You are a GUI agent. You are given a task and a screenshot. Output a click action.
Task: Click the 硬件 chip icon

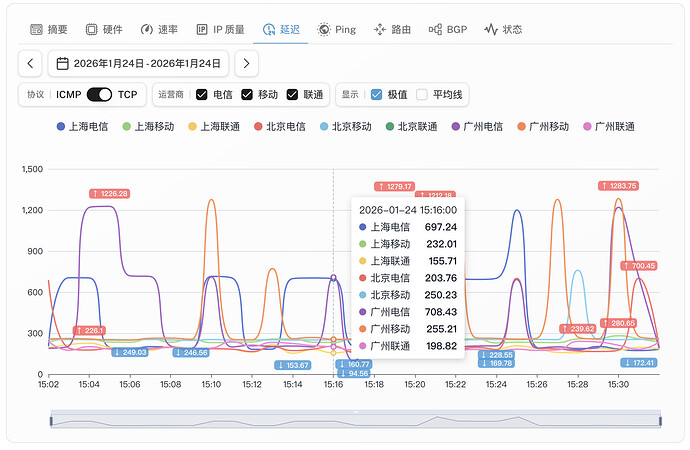tap(92, 29)
